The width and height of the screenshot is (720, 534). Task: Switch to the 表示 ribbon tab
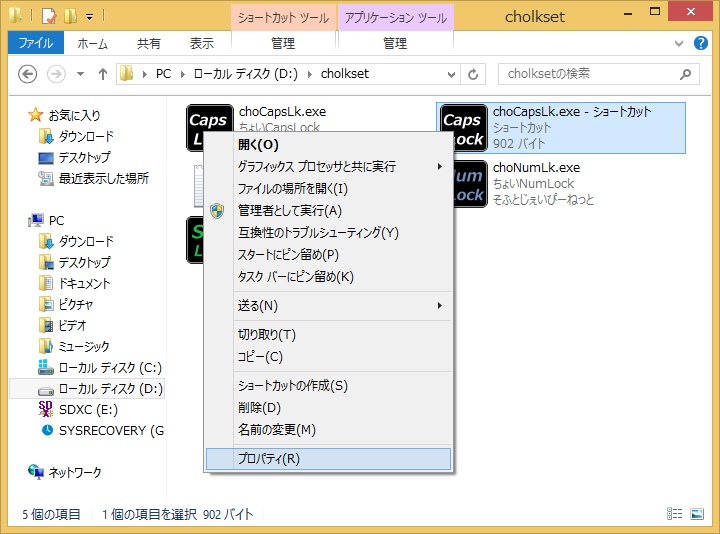(202, 43)
